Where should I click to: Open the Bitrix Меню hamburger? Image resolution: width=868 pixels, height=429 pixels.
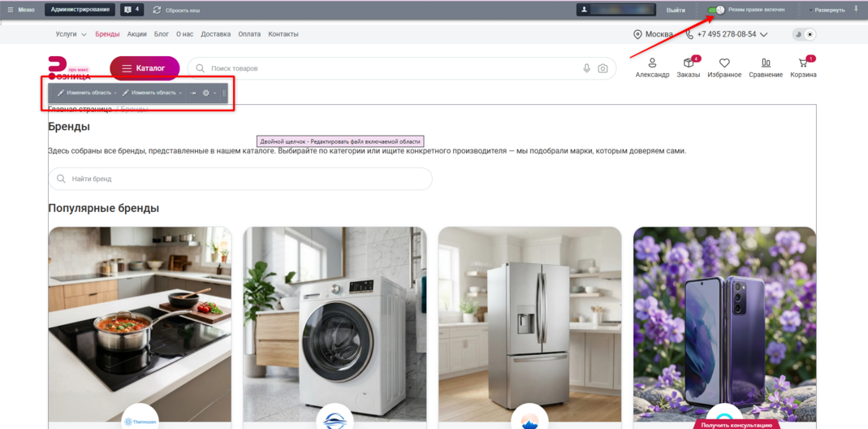click(x=20, y=10)
